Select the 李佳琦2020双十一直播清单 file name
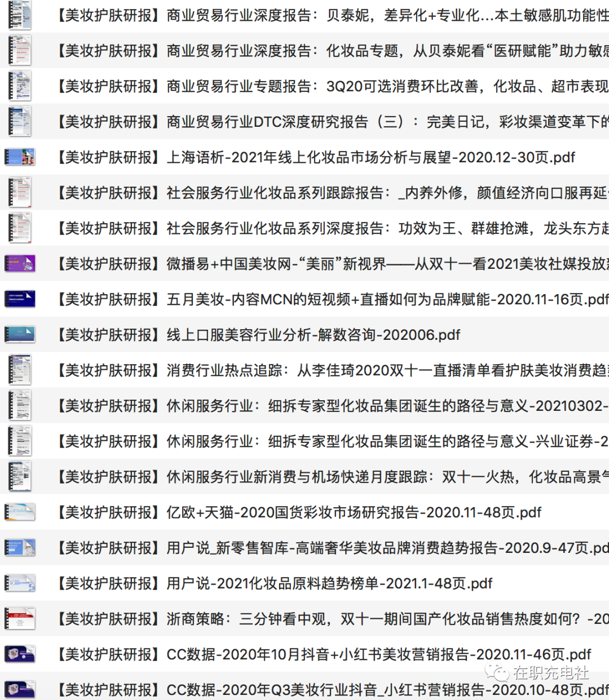This screenshot has width=609, height=700. click(333, 370)
